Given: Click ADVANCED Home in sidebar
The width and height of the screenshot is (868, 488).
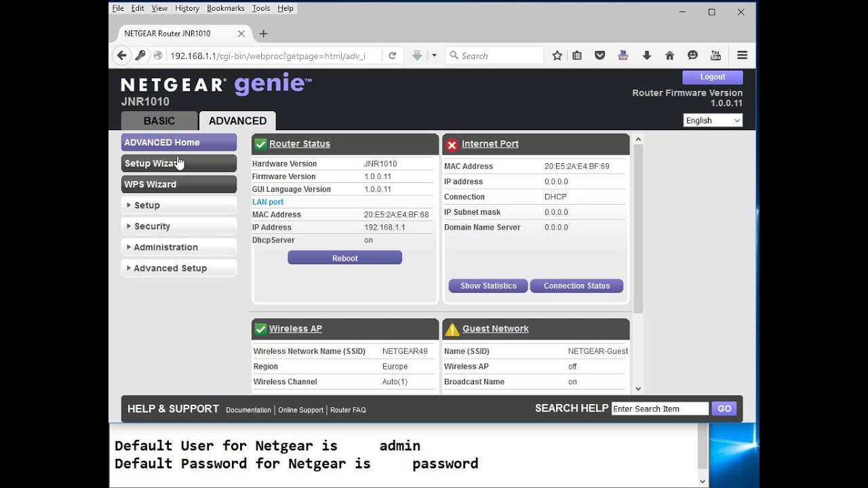Looking at the screenshot, I should click(x=179, y=142).
